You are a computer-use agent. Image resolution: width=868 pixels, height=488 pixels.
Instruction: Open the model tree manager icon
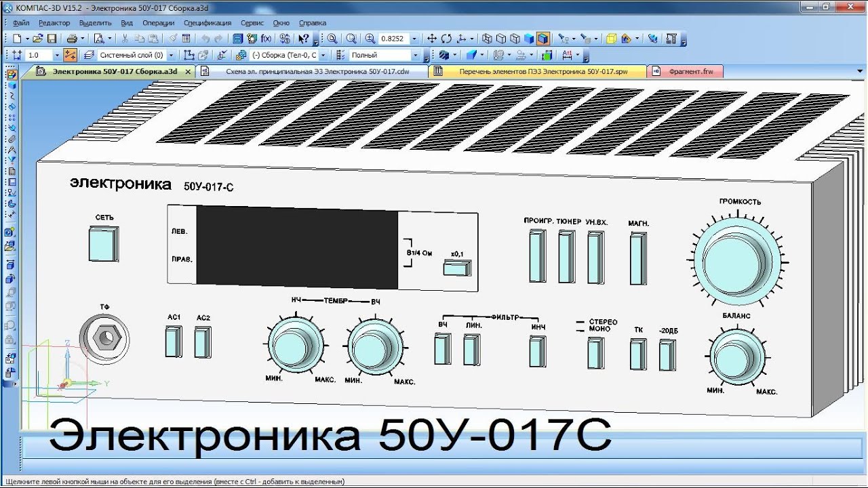coord(237,39)
